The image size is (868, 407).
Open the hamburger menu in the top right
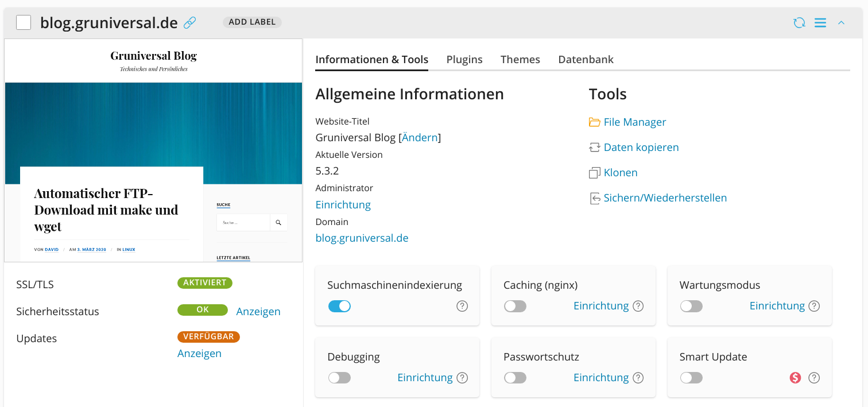point(820,22)
